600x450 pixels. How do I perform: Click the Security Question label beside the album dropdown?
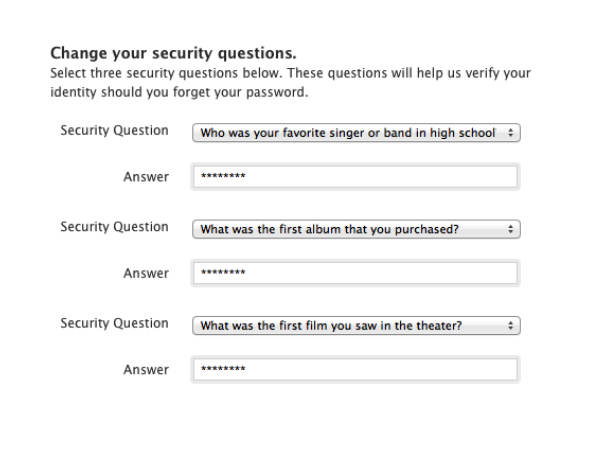pyautogui.click(x=114, y=227)
